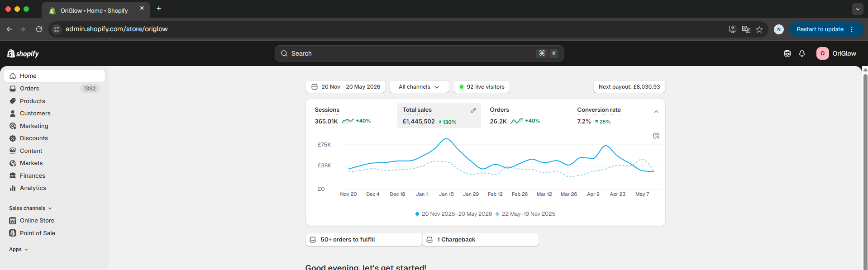Open the Chrome profile N avatar
This screenshot has height=270, width=868.
pyautogui.click(x=779, y=29)
